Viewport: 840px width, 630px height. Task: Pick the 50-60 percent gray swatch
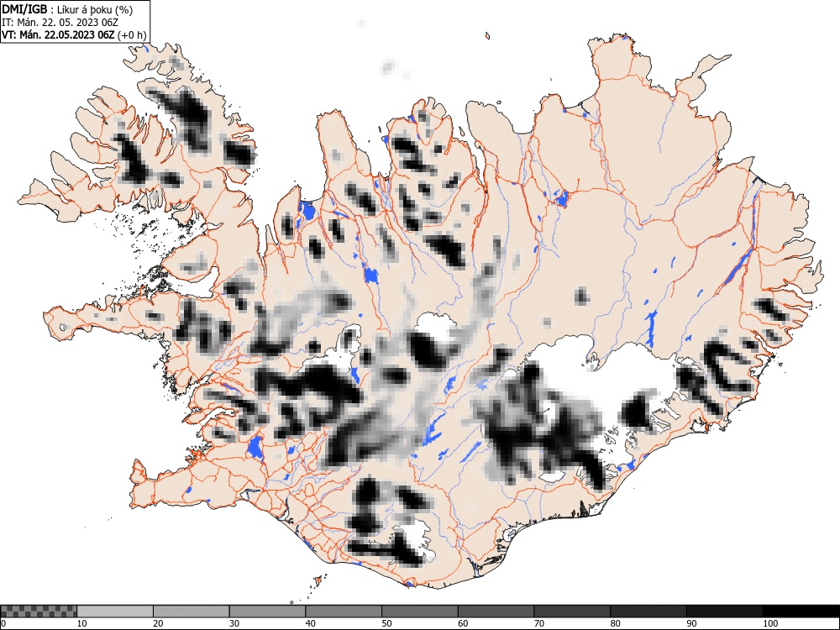pyautogui.click(x=420, y=612)
